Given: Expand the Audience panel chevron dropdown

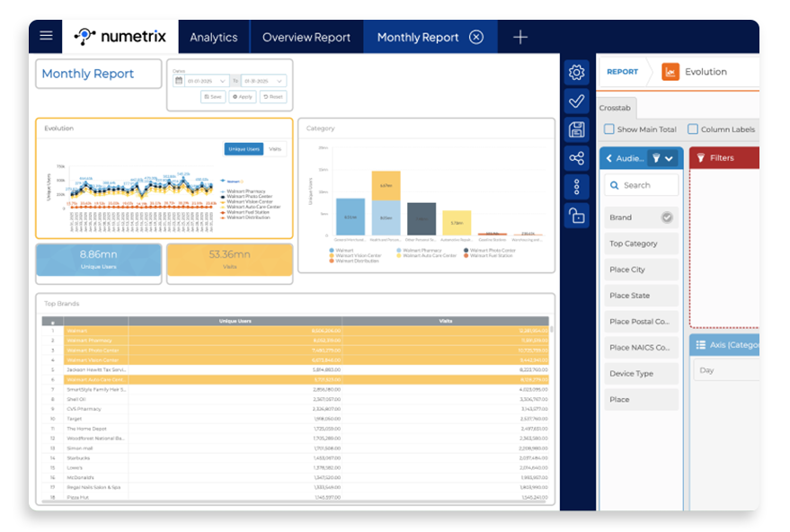Looking at the screenshot, I should (669, 159).
